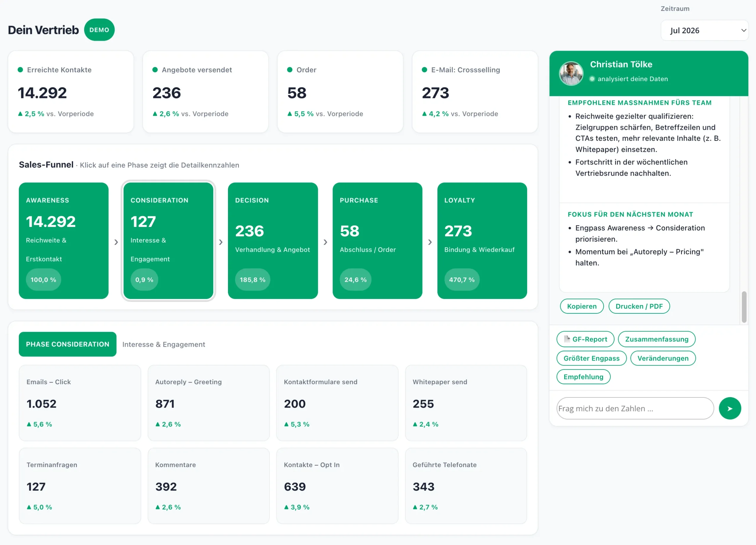
Task: Click the send arrow button in chat
Action: tap(730, 408)
